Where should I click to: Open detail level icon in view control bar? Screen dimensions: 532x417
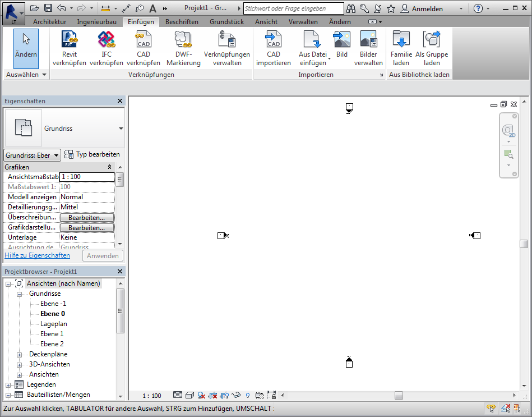click(x=178, y=395)
